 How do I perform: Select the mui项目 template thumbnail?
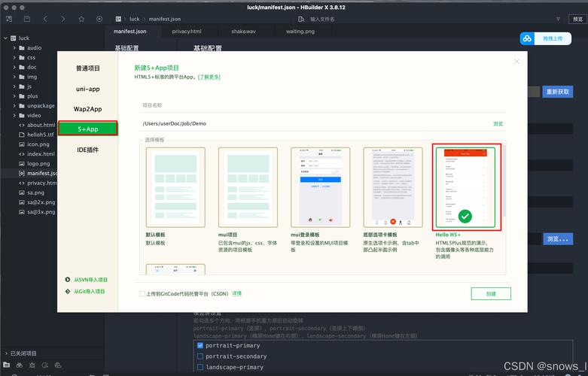pyautogui.click(x=248, y=188)
